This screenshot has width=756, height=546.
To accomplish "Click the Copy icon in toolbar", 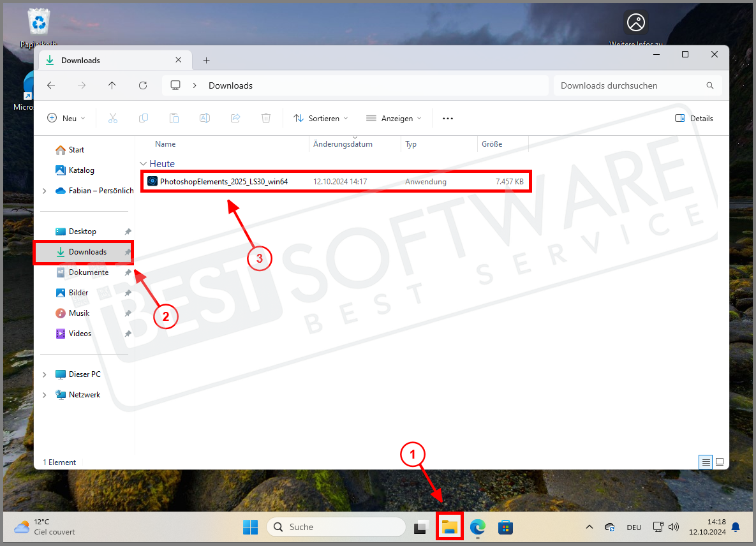I will (x=143, y=118).
